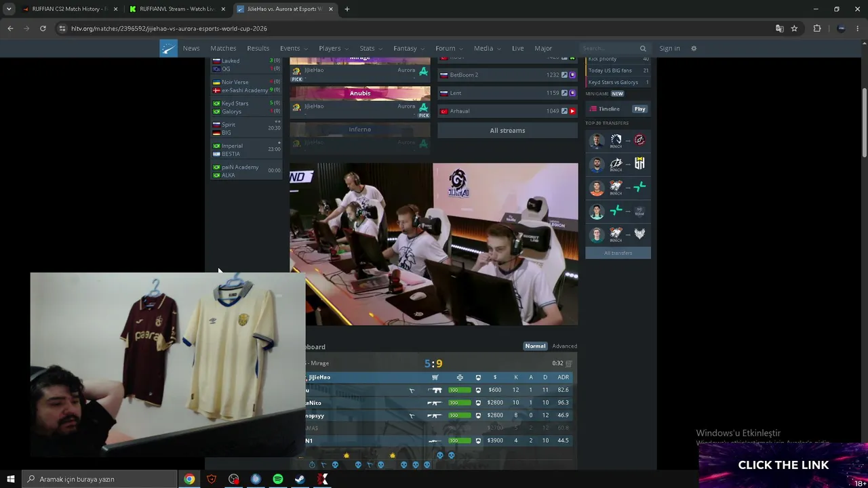The image size is (868, 488).
Task: Open the Chrome translate page icon
Action: [x=780, y=28]
